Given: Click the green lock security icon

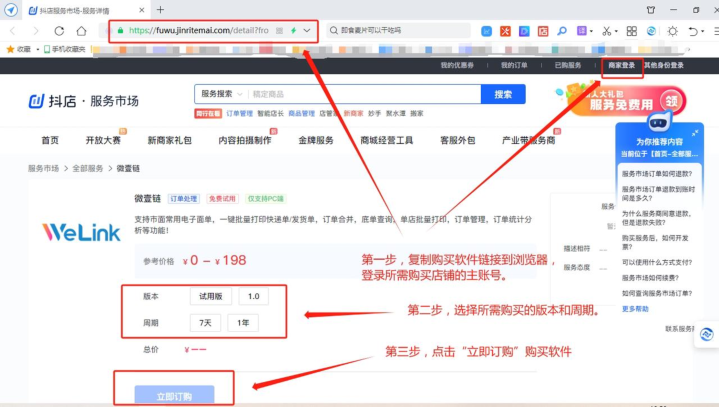Looking at the screenshot, I should 120,31.
